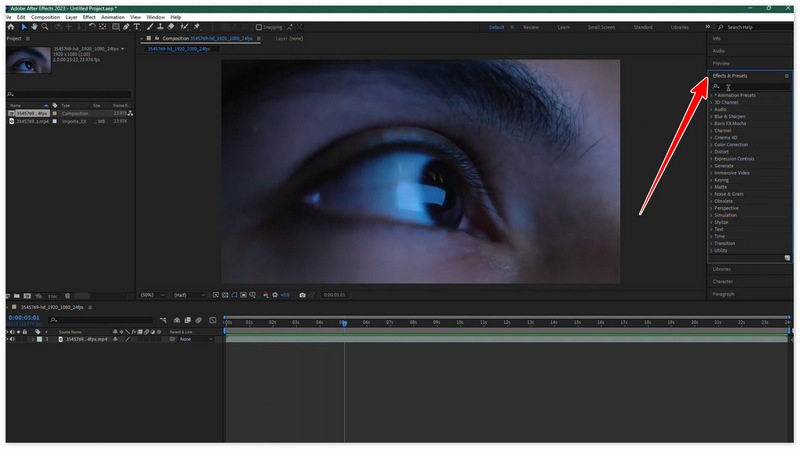
Task: Open the Effect menu
Action: click(89, 17)
